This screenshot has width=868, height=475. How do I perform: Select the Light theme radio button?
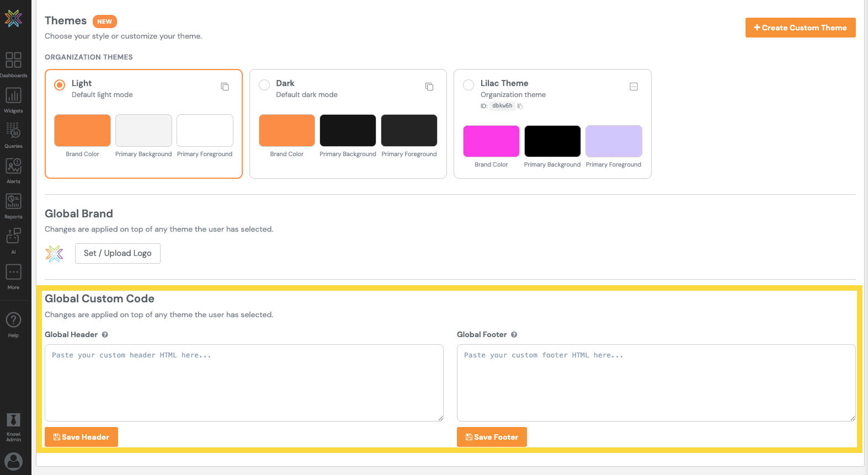pyautogui.click(x=60, y=85)
